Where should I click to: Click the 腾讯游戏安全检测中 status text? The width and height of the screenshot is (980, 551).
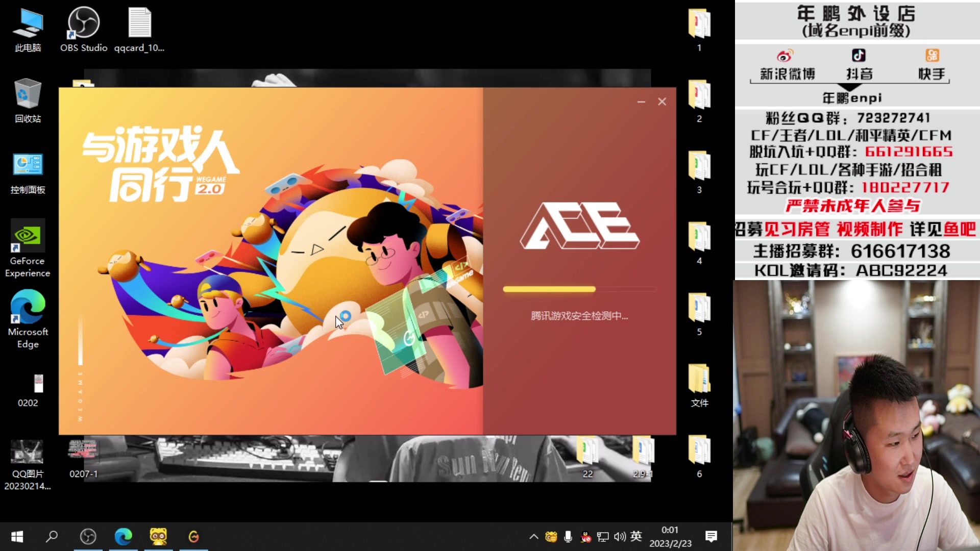point(579,316)
